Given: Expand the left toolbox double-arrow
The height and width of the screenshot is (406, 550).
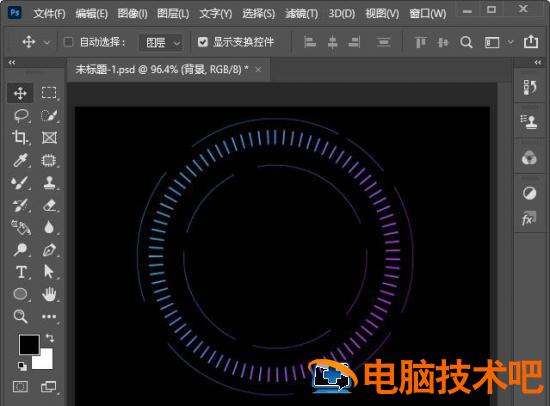Looking at the screenshot, I should (x=12, y=62).
